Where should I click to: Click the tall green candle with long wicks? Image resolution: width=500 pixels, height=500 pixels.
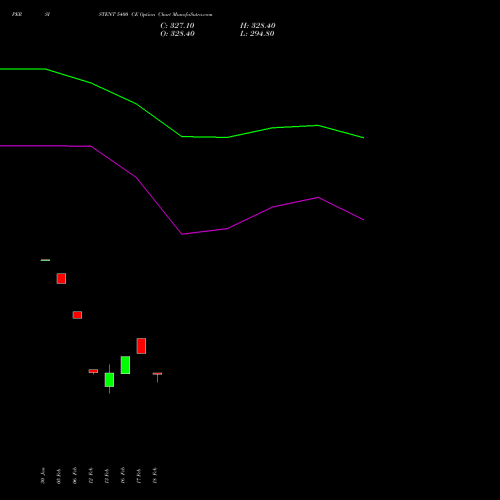[109, 380]
